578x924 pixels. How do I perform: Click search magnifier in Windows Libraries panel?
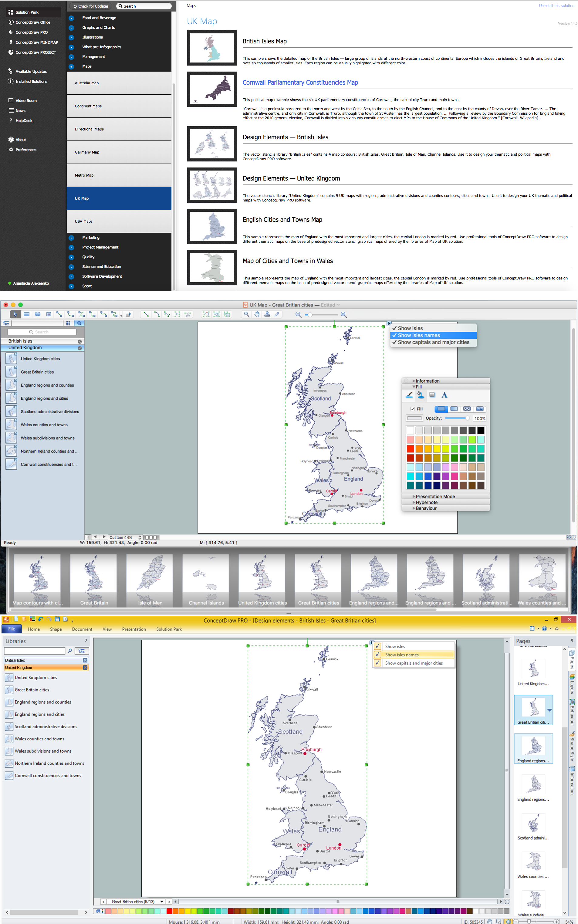(x=70, y=651)
